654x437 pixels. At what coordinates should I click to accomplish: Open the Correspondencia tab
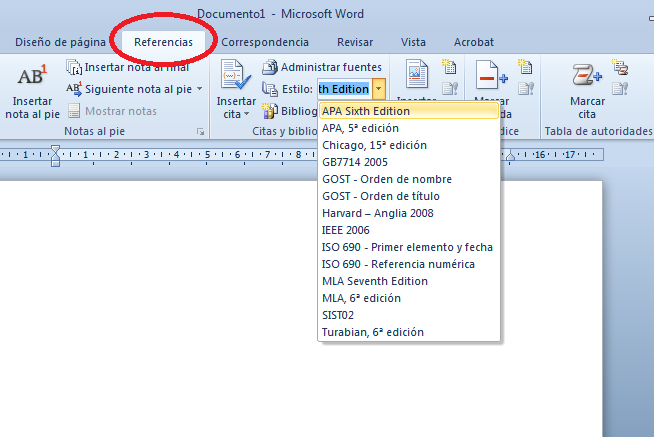[x=265, y=42]
